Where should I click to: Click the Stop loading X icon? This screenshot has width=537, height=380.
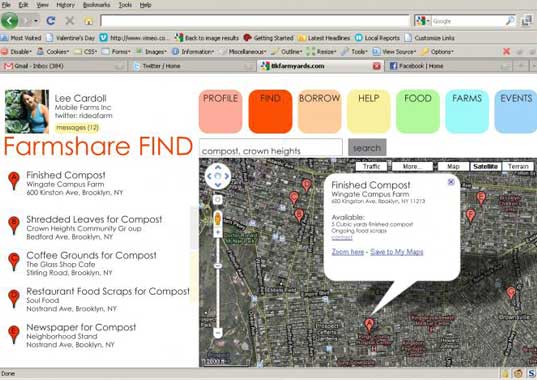[x=70, y=21]
